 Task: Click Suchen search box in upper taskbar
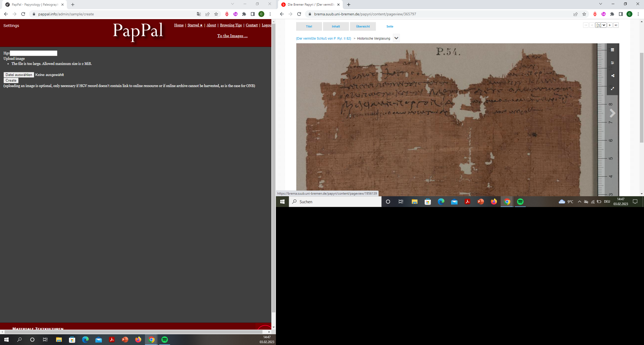pyautogui.click(x=335, y=202)
